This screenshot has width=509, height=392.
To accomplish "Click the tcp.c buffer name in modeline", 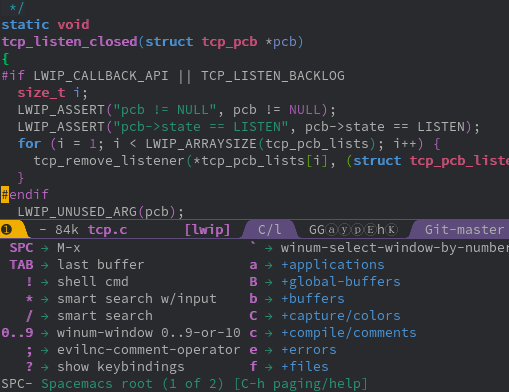I will 108,230.
